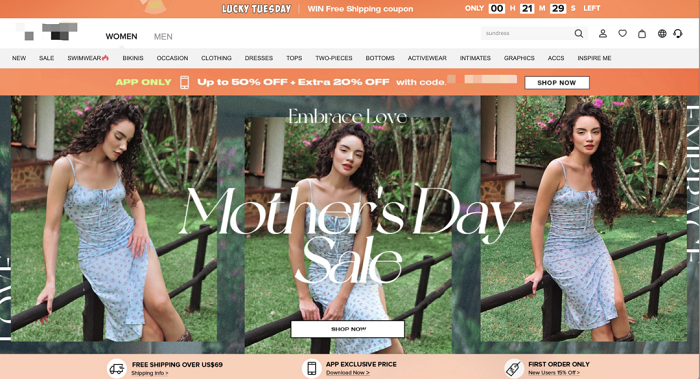Open the shopping bag icon
Screen dimensions: 700x379
[642, 33]
